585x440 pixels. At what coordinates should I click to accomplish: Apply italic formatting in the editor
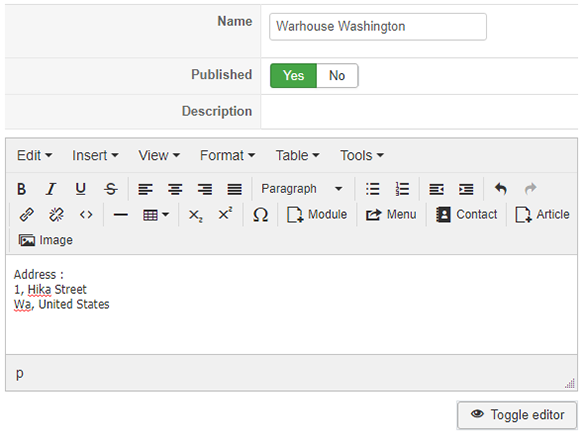click(51, 189)
